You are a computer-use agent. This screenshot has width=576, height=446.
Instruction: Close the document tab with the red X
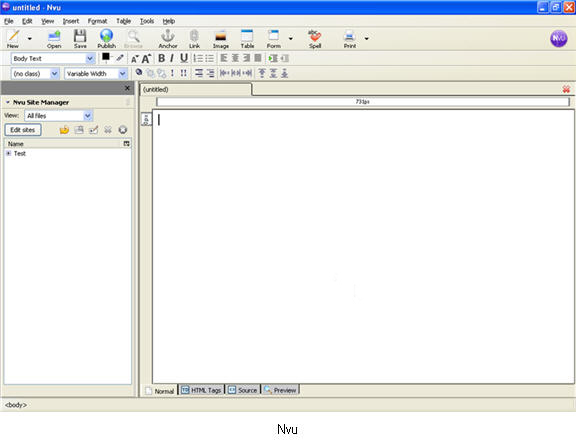tap(566, 89)
